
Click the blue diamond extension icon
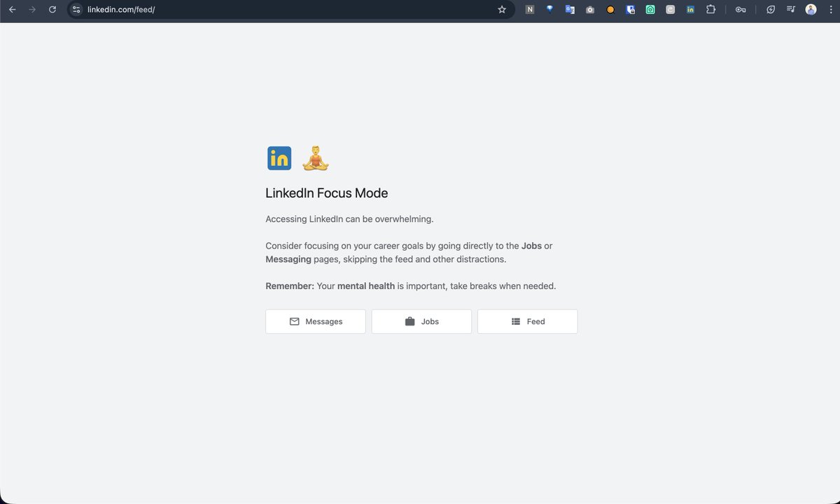click(x=550, y=10)
